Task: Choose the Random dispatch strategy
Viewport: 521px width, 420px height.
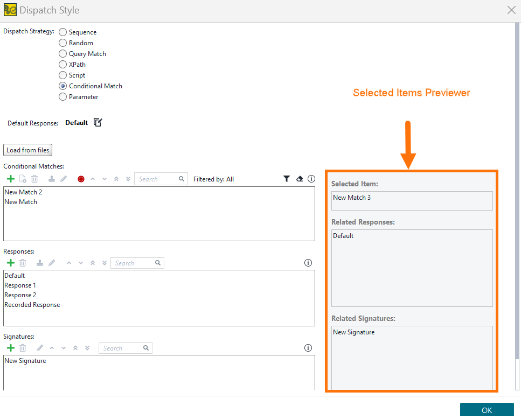Action: coord(62,43)
